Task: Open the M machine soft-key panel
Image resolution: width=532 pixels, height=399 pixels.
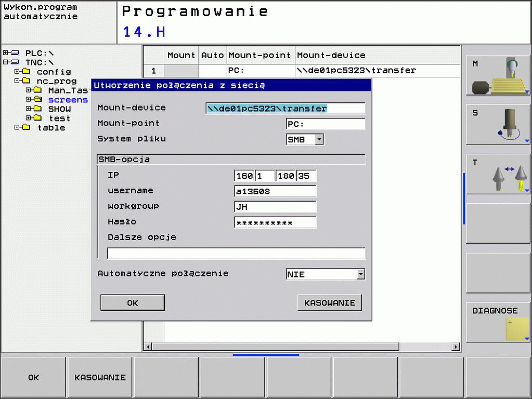Action: coord(498,76)
